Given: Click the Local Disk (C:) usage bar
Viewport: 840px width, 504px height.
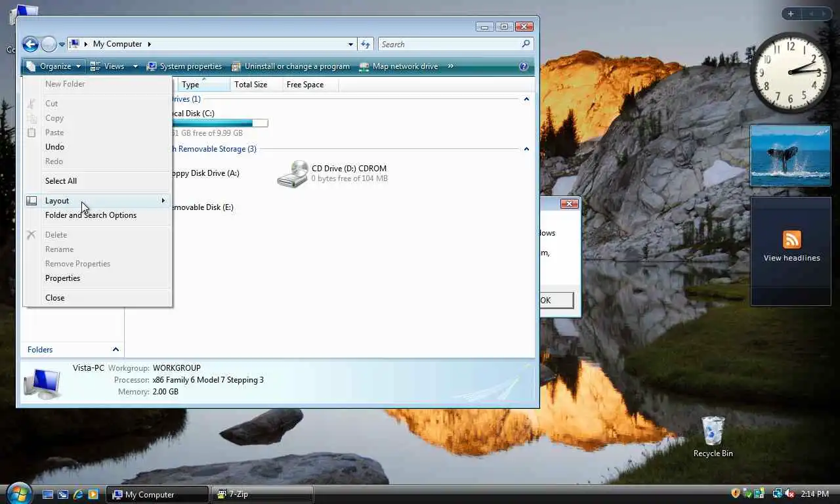Looking at the screenshot, I should (220, 123).
